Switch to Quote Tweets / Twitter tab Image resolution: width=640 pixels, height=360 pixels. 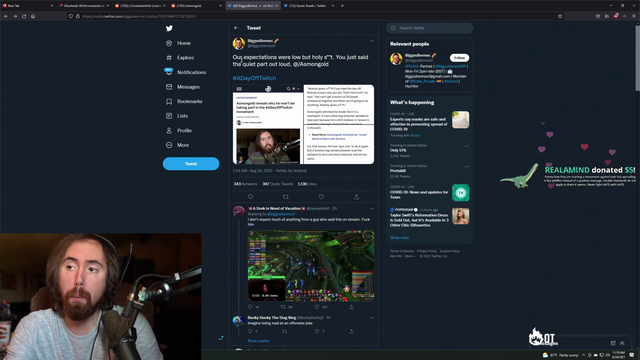coord(309,6)
